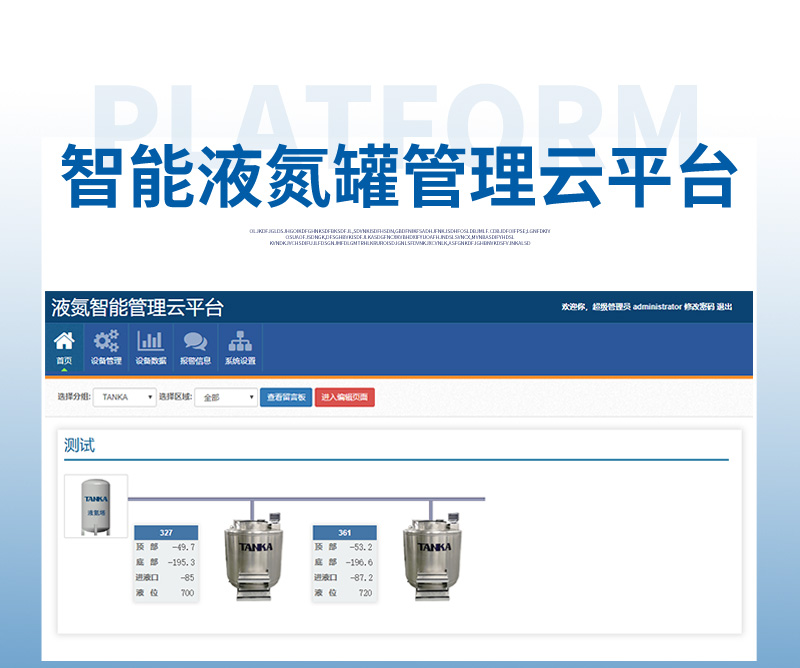
Task: Click the 液位 700 reading of device 327
Action: pyautogui.click(x=166, y=593)
